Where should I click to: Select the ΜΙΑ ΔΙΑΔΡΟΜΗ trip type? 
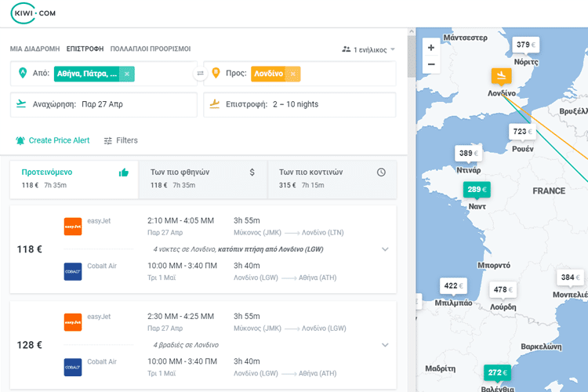click(34, 49)
